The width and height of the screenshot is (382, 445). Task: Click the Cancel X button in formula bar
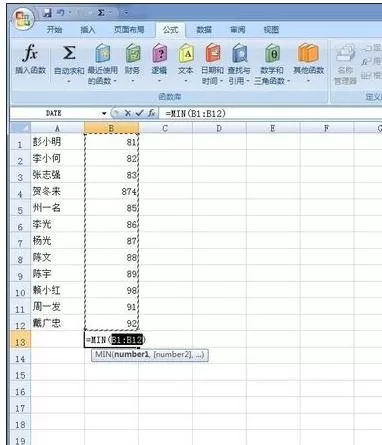127,113
